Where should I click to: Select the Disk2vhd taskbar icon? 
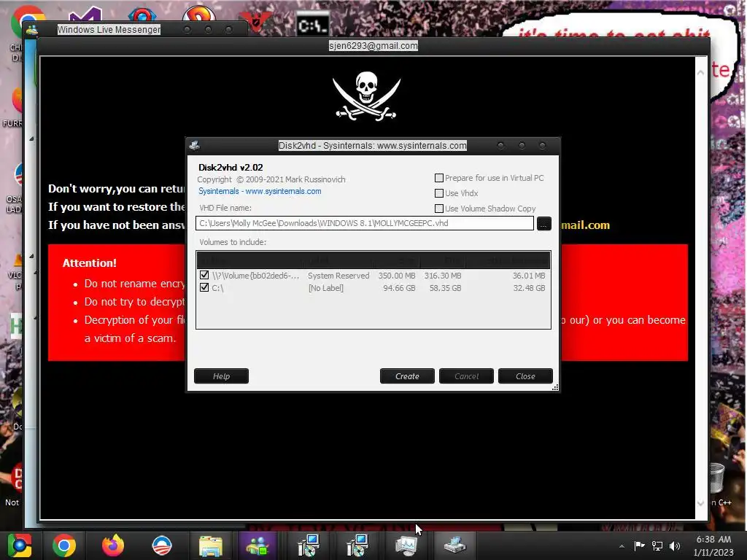(455, 545)
